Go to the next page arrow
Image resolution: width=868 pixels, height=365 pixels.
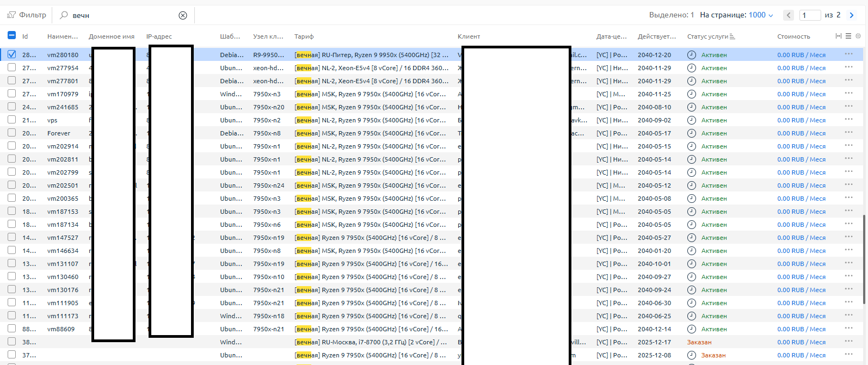(852, 15)
